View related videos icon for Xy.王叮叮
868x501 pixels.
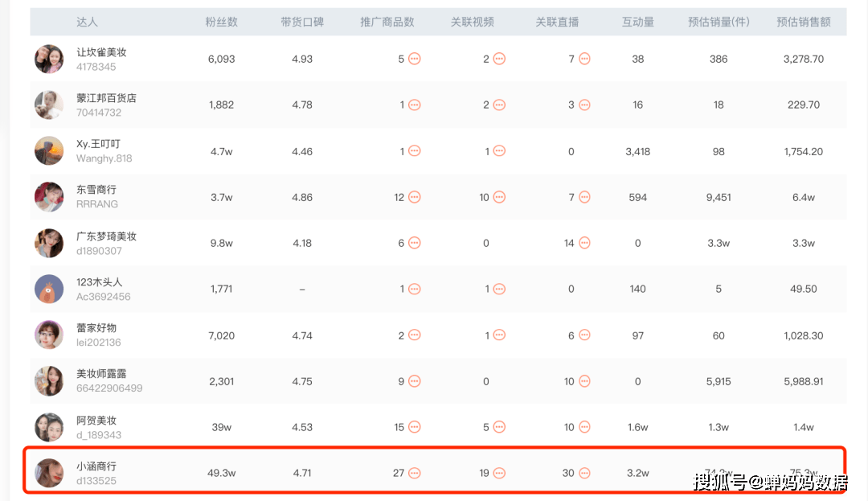click(x=499, y=150)
